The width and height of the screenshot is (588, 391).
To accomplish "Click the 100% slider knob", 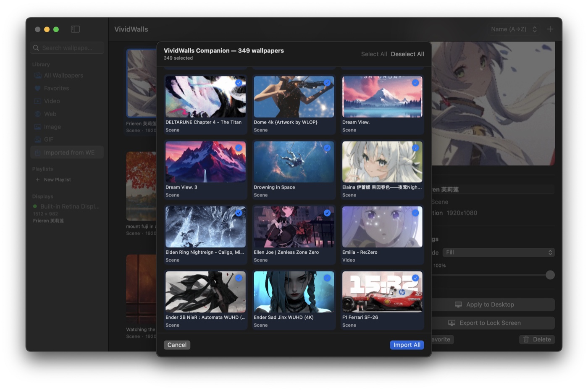I will point(550,275).
